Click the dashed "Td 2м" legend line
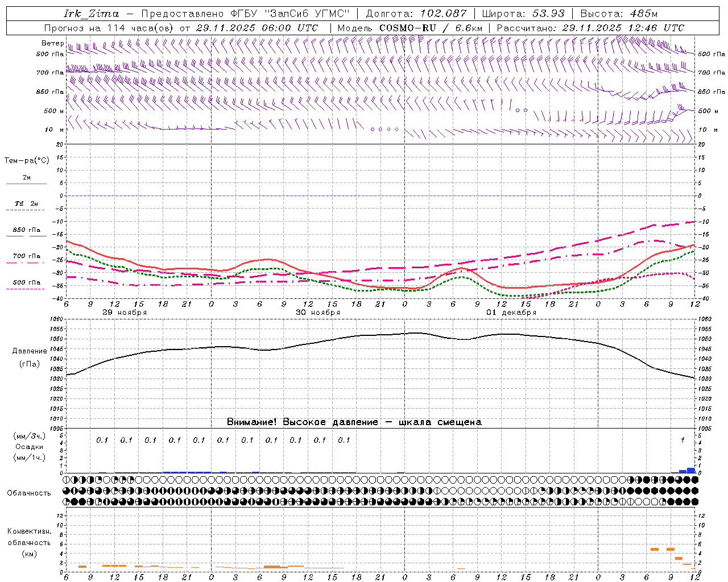This screenshot has width=728, height=582. 26,210
